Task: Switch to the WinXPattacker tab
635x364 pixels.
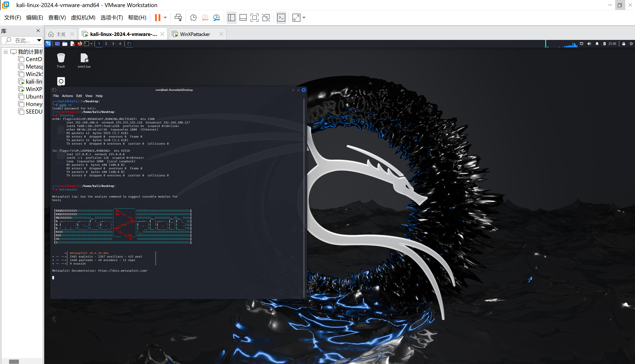Action: tap(195, 34)
